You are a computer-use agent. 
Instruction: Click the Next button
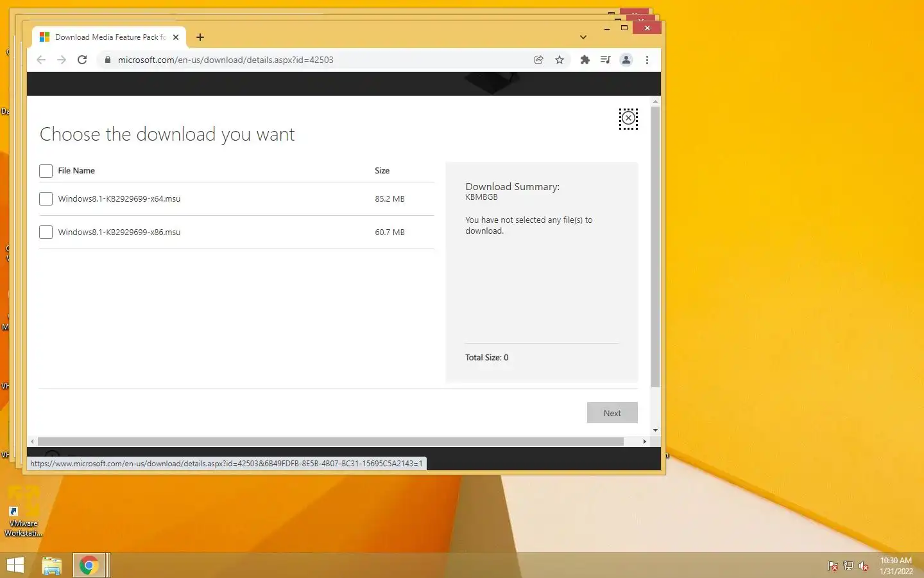tap(612, 413)
